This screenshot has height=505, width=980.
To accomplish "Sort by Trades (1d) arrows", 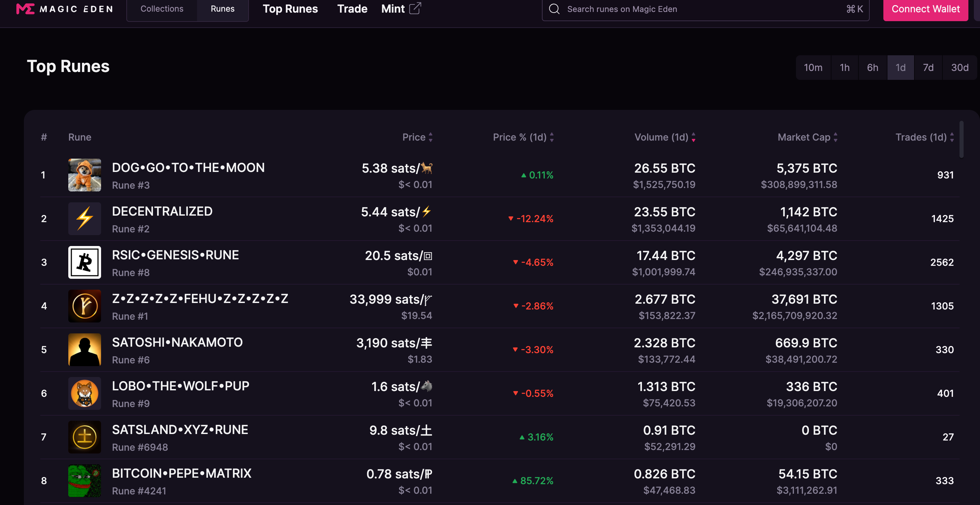I will (x=952, y=137).
